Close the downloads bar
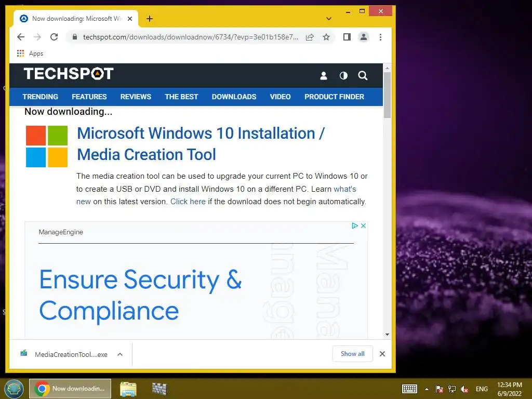This screenshot has width=532, height=399. tap(382, 354)
